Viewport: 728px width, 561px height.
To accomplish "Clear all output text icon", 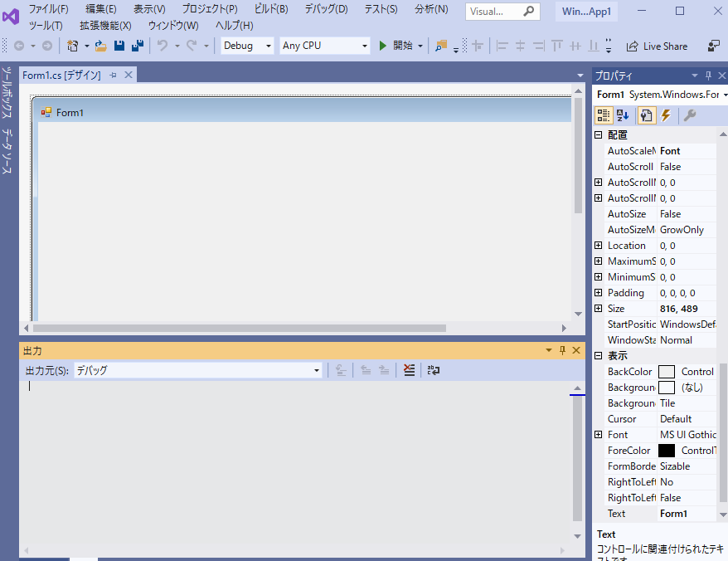I will pos(409,370).
